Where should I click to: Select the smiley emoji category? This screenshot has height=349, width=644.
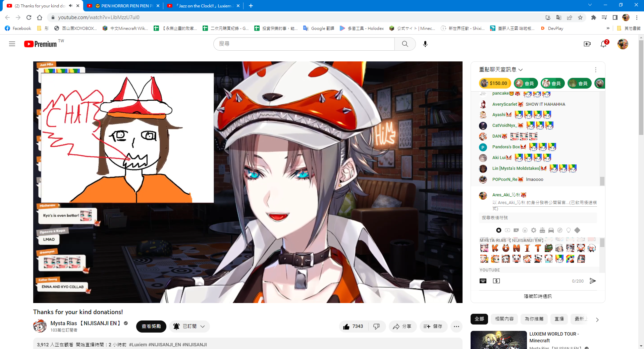click(x=525, y=230)
